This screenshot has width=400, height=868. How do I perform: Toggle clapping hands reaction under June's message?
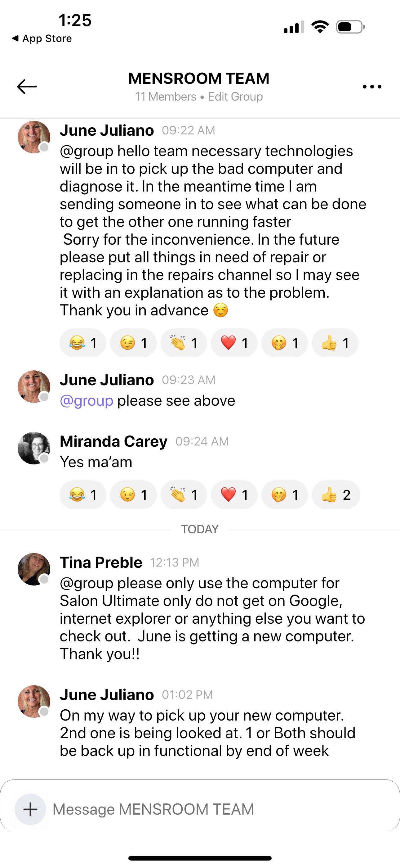tap(184, 343)
